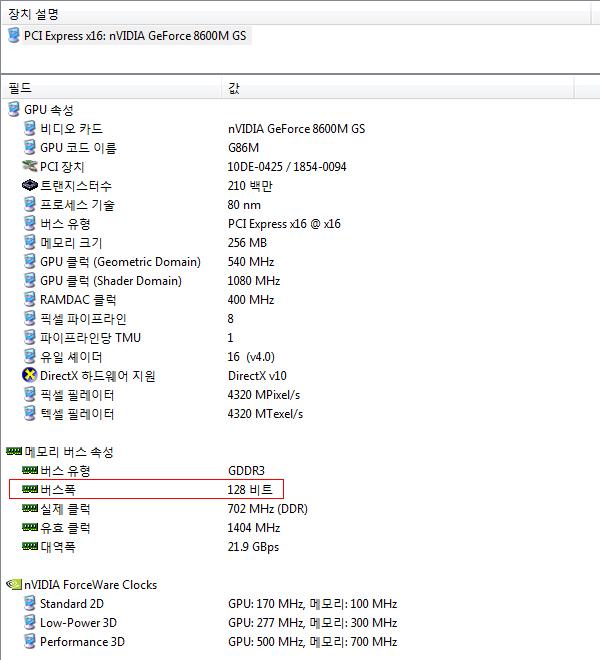Click the memory icon beside 실제 클럭
The height and width of the screenshot is (660, 600).
[30, 508]
